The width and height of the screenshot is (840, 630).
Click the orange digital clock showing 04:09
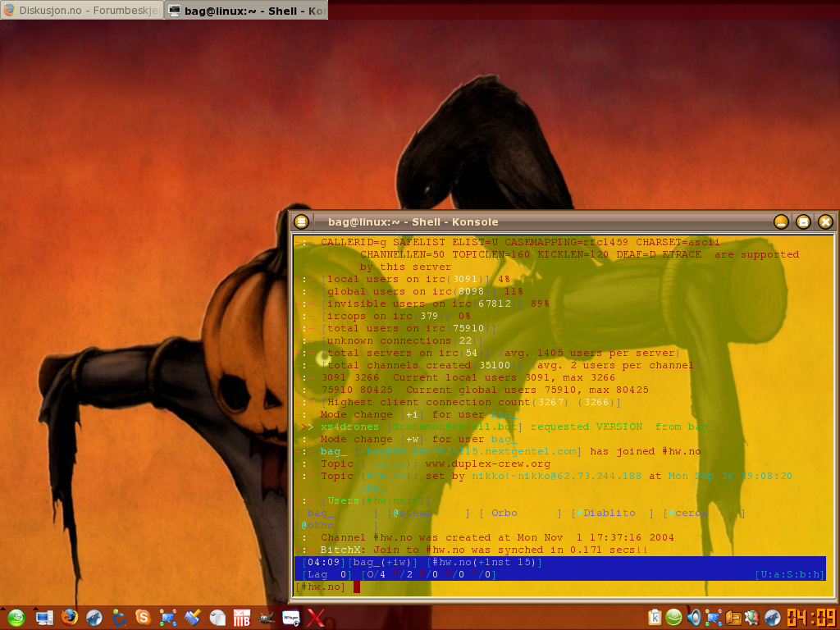point(811,618)
